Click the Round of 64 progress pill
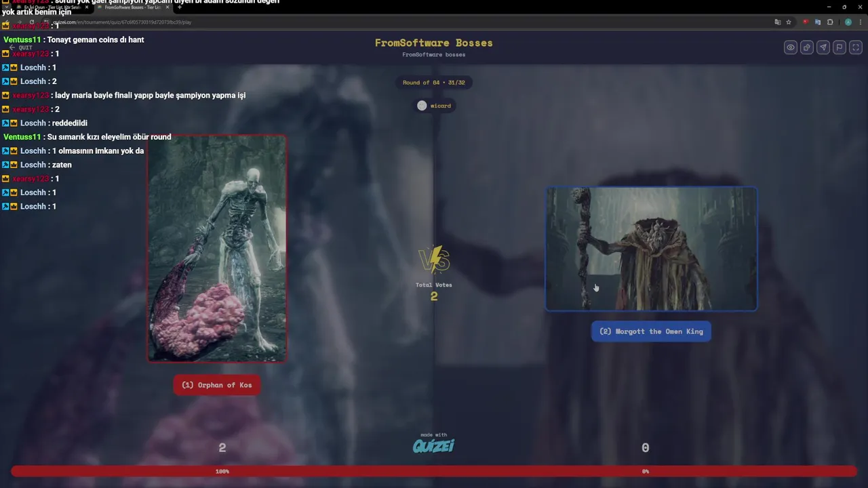 (x=434, y=83)
